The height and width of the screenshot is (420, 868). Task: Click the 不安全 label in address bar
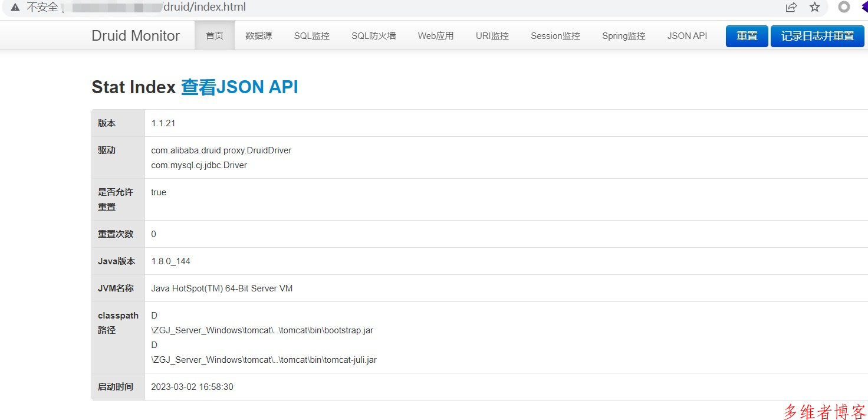click(42, 7)
